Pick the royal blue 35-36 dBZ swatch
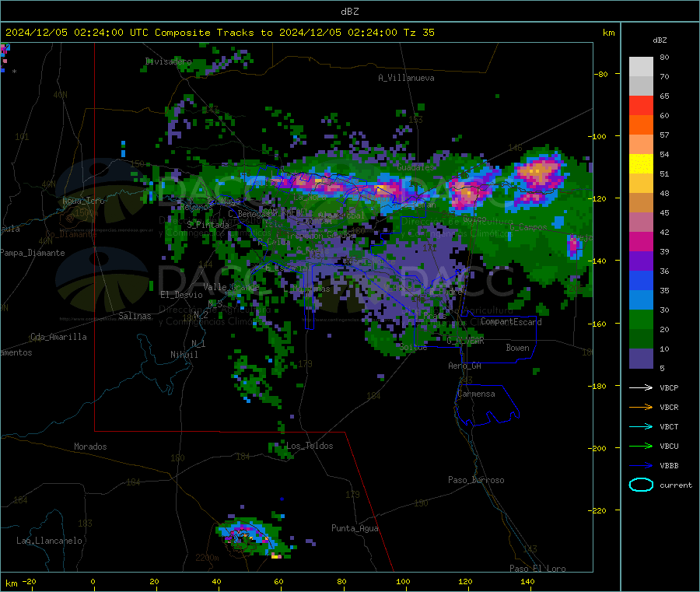The height and width of the screenshot is (592, 700). (x=641, y=281)
